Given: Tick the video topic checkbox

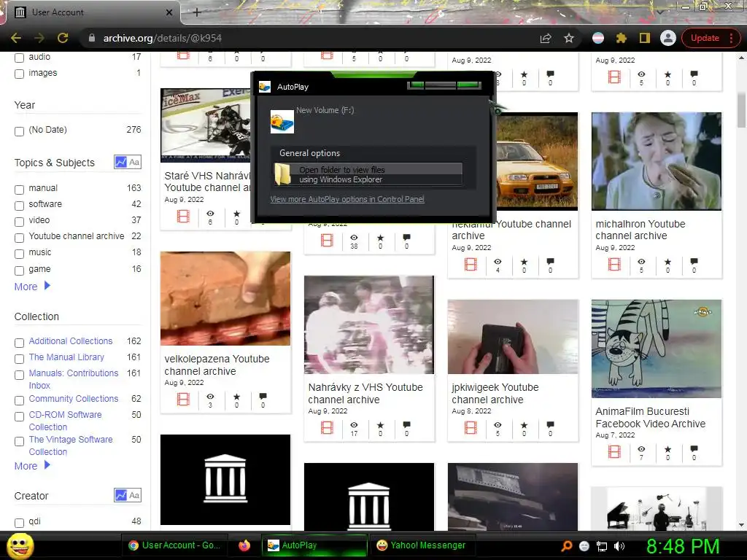Looking at the screenshot, I should click(19, 222).
